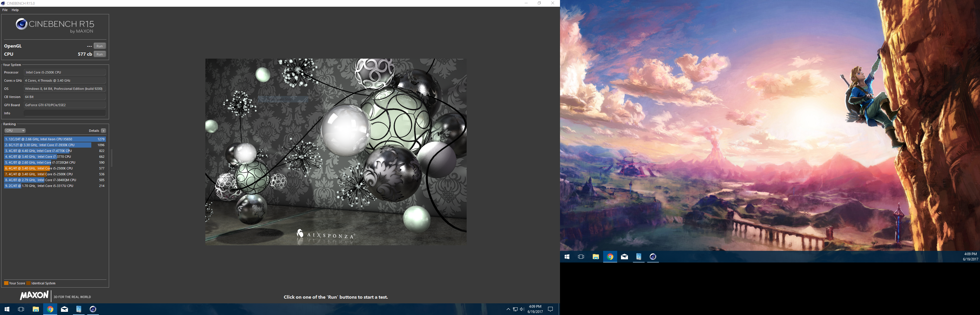The image size is (980, 315).
Task: Click blue document app on second monitor taskbar
Action: (639, 257)
